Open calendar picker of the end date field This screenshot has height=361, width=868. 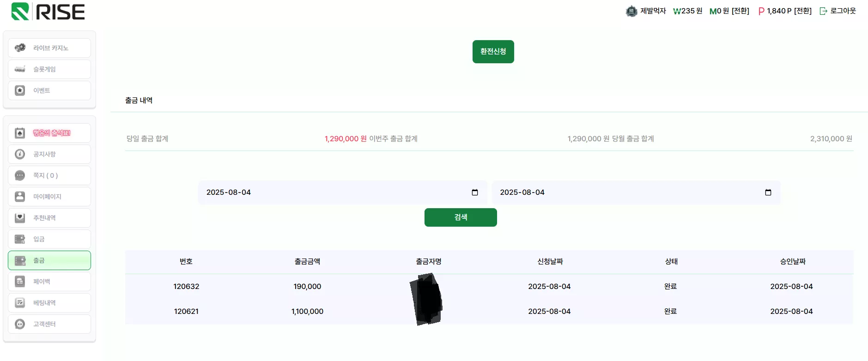[768, 193]
